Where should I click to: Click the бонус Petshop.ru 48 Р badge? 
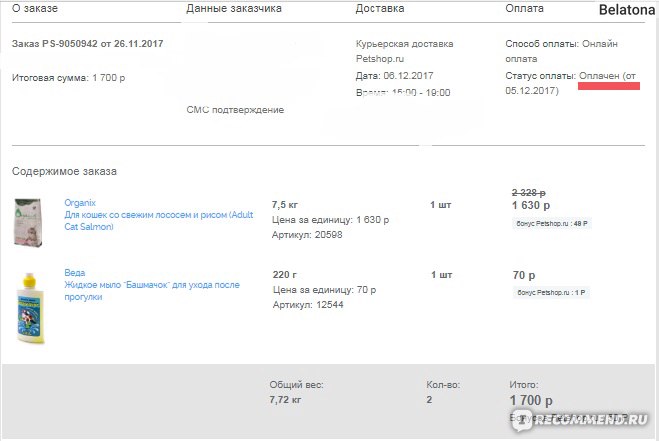552,224
